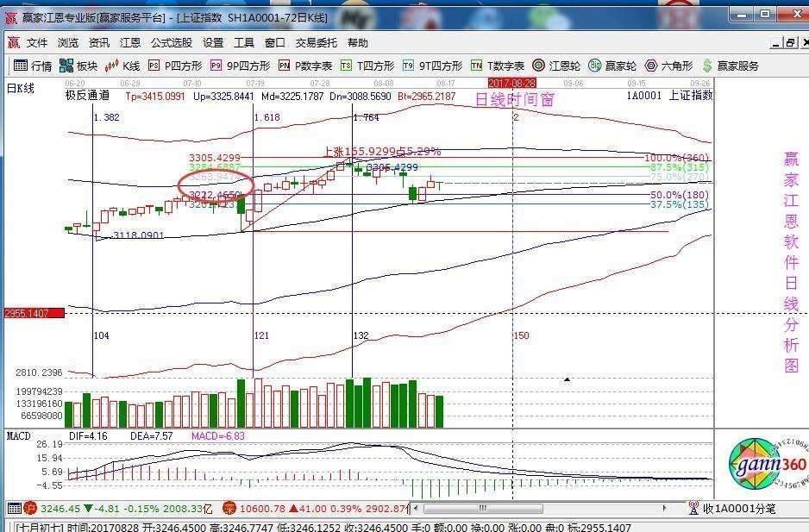Click the DIF=4.16 MACD value
The width and height of the screenshot is (809, 532).
tap(88, 436)
